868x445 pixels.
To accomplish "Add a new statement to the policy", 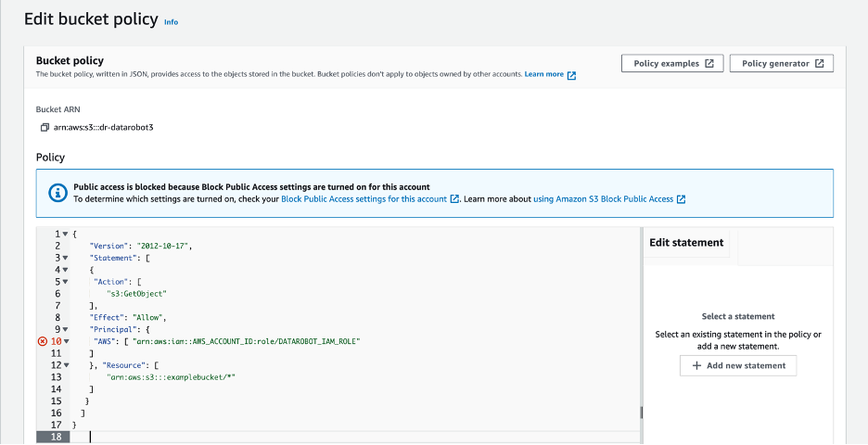I will [738, 365].
